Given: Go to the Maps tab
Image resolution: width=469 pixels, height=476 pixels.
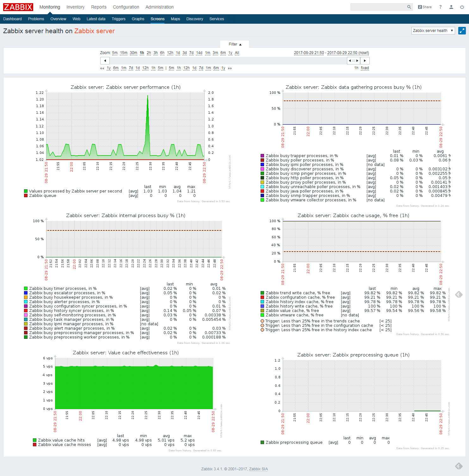Looking at the screenshot, I should coord(175,19).
